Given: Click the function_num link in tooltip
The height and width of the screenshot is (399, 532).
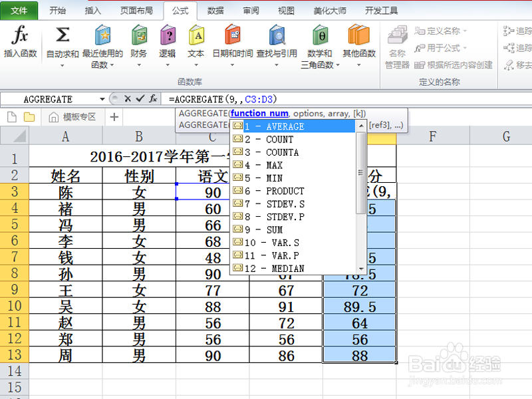Looking at the screenshot, I should (x=259, y=113).
